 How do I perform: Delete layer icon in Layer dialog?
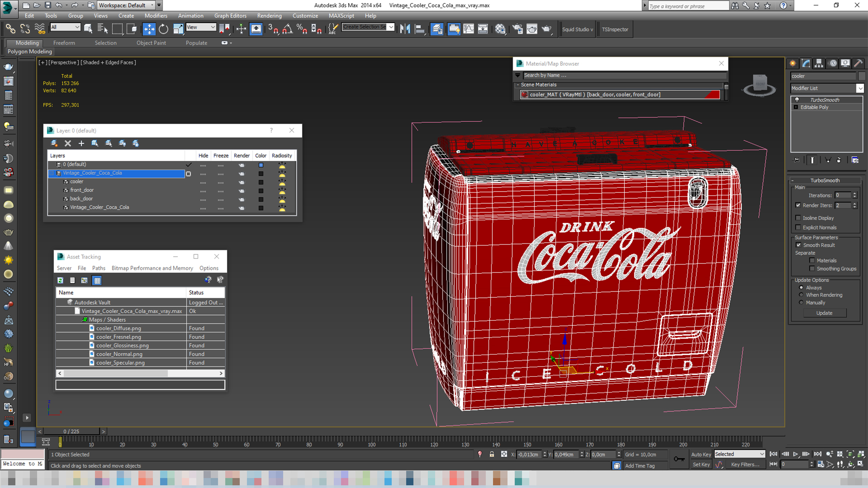(68, 143)
